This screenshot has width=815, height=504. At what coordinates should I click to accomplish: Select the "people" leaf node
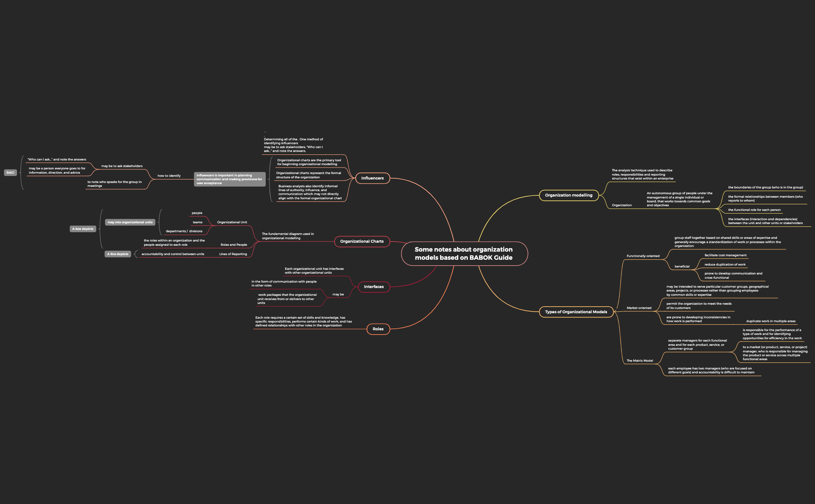(x=197, y=213)
